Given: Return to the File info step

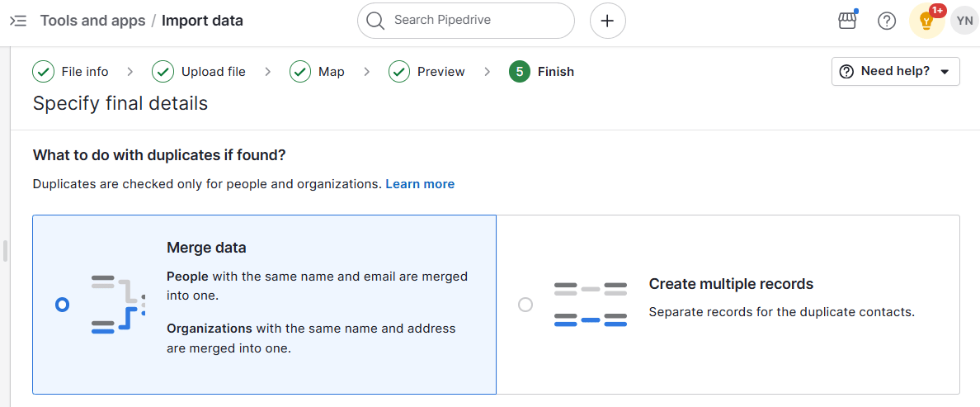Looking at the screenshot, I should click(71, 72).
